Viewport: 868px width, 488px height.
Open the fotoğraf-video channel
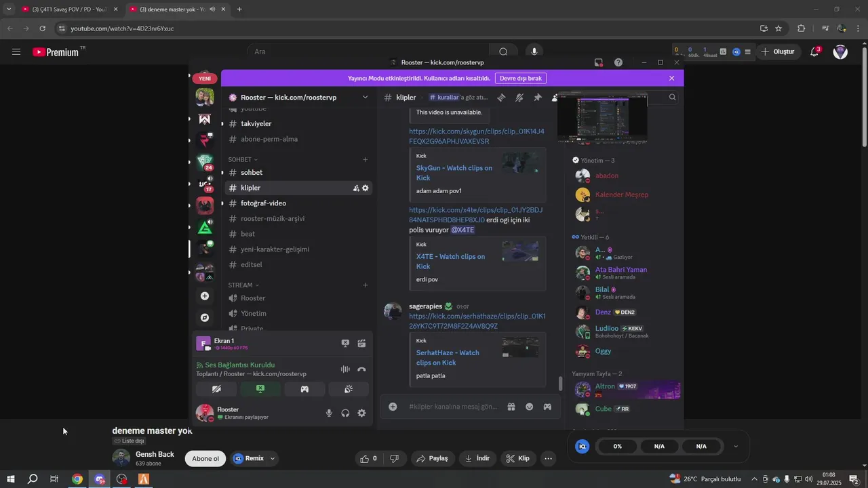pyautogui.click(x=297, y=203)
